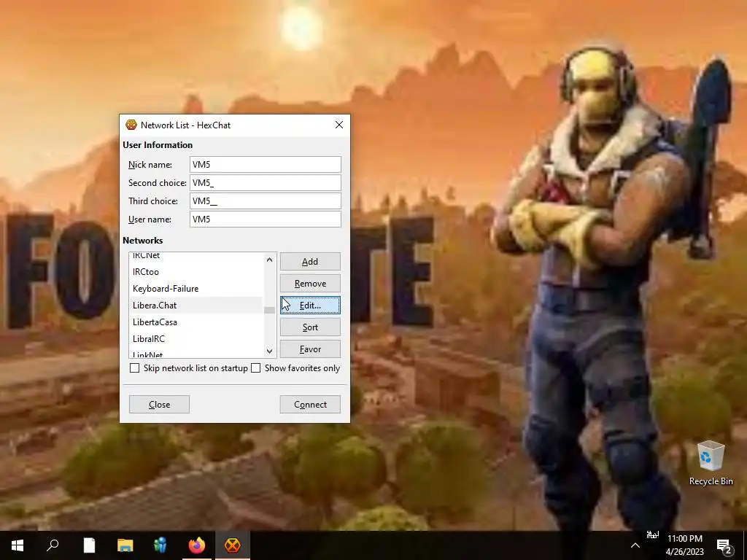Screen dimensions: 747x560
Task: Select LibertaCasa network
Action: [196, 322]
